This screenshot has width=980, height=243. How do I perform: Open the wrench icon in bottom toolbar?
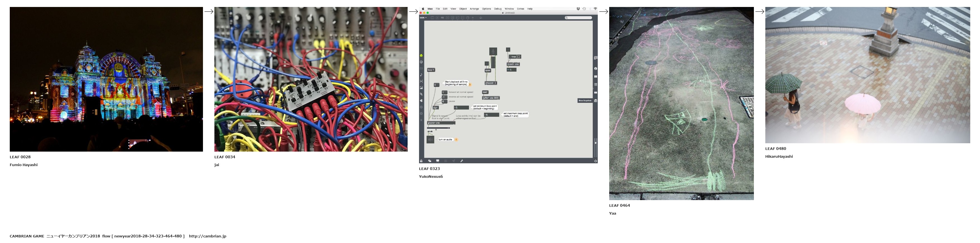461,161
